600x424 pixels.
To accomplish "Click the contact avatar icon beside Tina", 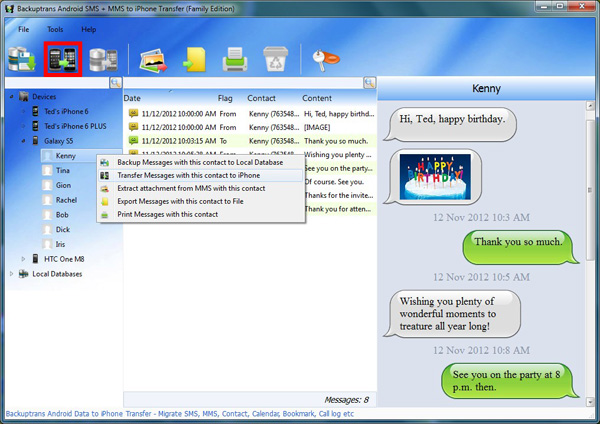I will click(x=47, y=170).
